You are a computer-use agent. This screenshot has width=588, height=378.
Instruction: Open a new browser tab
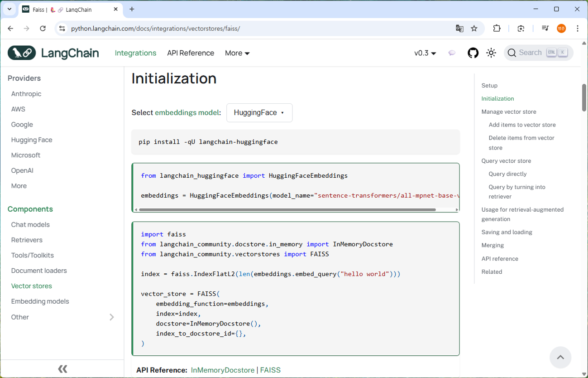click(x=132, y=9)
